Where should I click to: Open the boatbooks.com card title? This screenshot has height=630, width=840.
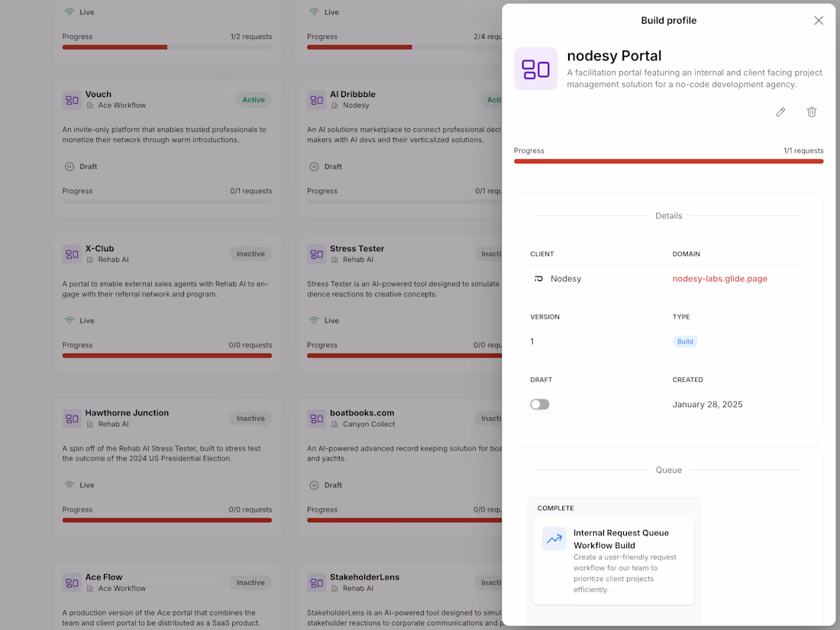point(362,413)
